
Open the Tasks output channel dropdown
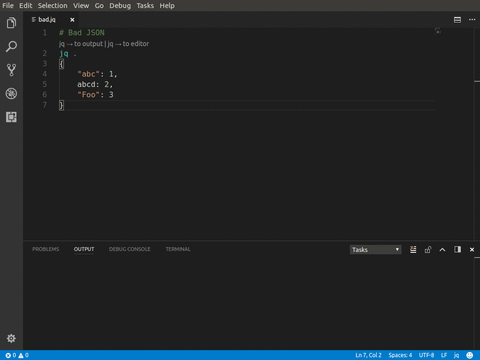[376, 250]
